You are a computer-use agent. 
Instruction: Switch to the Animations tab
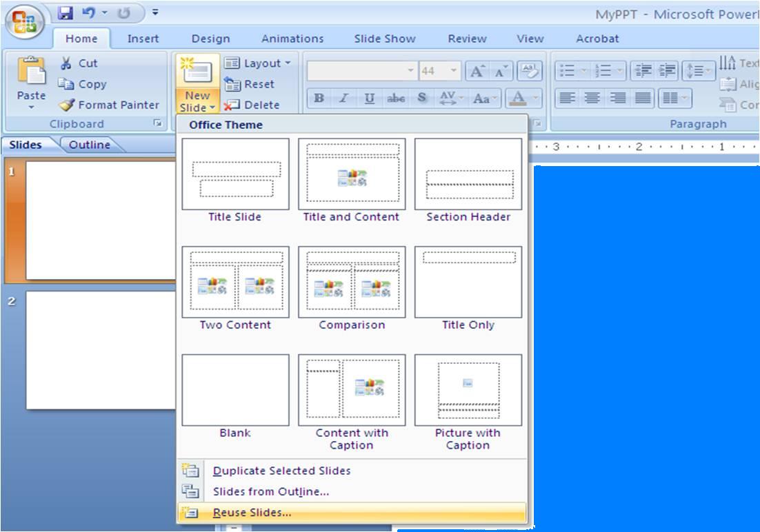292,39
